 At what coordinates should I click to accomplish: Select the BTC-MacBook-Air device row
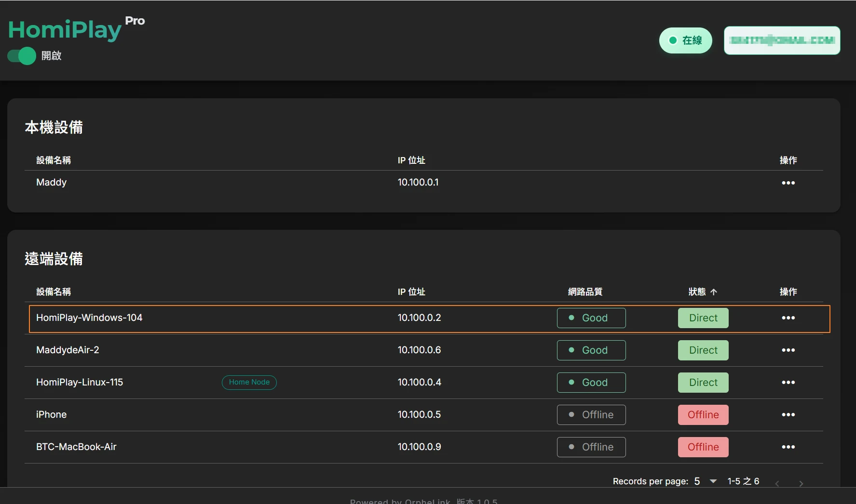pyautogui.click(x=76, y=447)
